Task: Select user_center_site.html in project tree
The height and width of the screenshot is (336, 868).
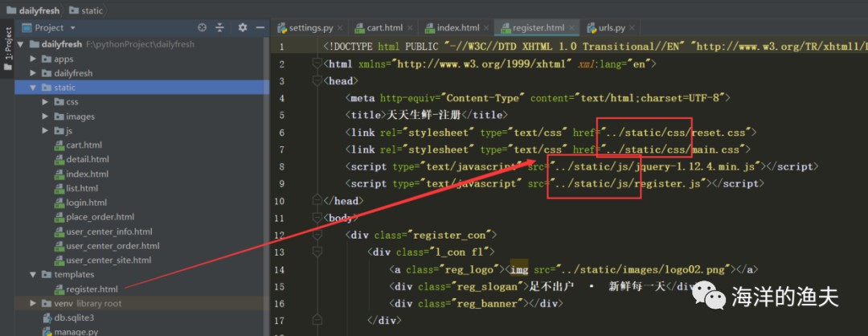Action: (108, 260)
